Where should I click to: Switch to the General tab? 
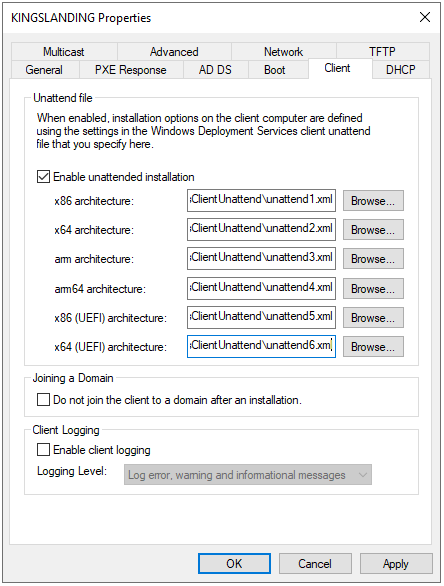click(x=44, y=70)
